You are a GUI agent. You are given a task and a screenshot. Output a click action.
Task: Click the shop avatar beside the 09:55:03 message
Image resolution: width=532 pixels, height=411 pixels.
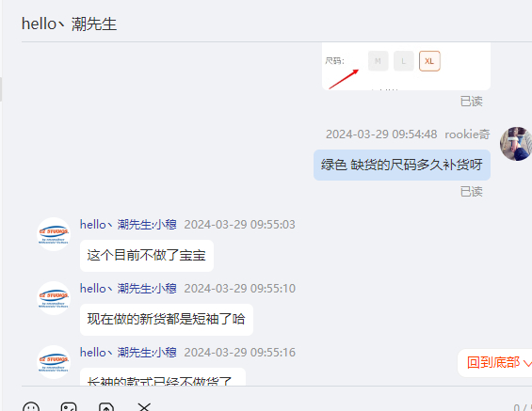tap(54, 234)
